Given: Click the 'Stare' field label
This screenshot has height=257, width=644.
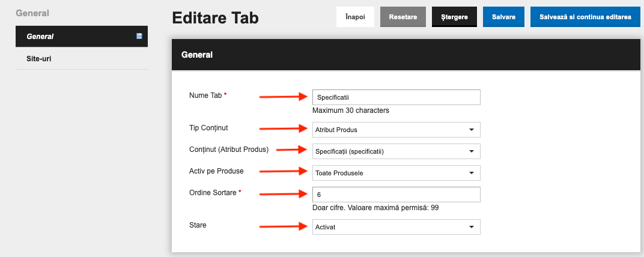Looking at the screenshot, I should point(198,225).
